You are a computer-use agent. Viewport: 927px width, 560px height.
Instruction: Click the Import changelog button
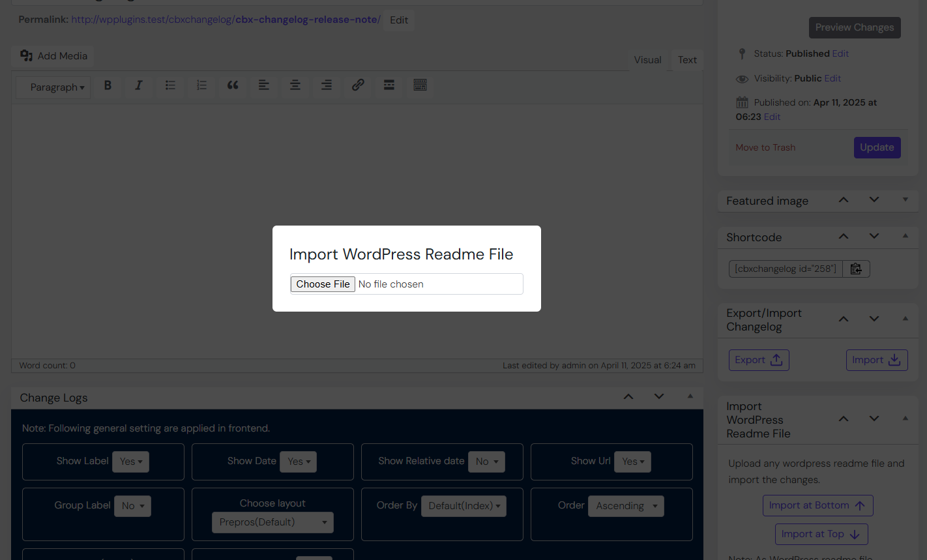tap(877, 360)
